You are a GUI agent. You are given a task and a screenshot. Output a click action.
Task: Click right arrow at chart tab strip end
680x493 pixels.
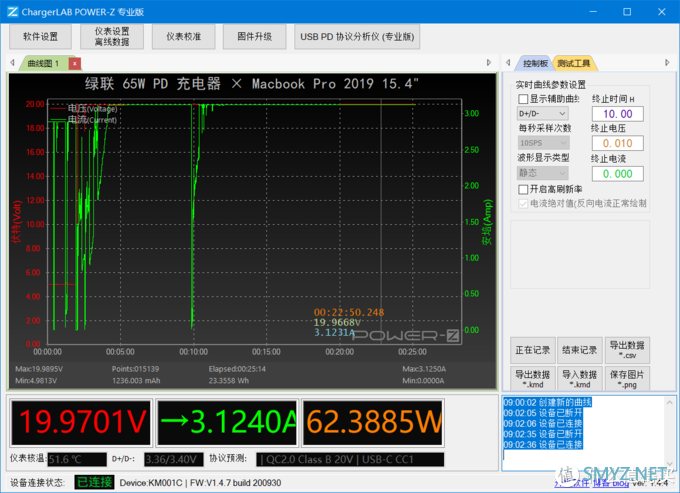[x=489, y=63]
